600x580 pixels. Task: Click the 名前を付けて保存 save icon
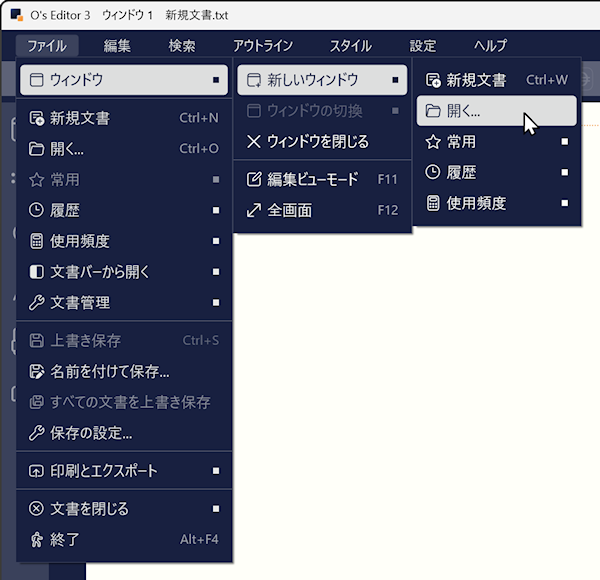coord(37,372)
